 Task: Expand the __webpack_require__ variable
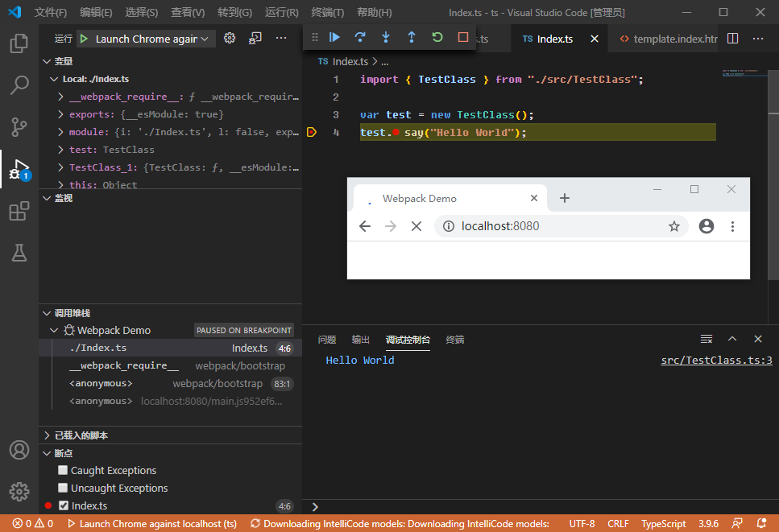pos(60,97)
